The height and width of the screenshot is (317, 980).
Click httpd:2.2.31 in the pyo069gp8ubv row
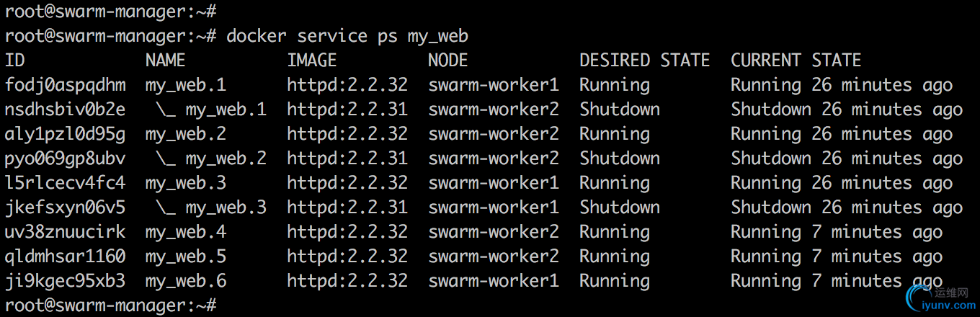(347, 158)
